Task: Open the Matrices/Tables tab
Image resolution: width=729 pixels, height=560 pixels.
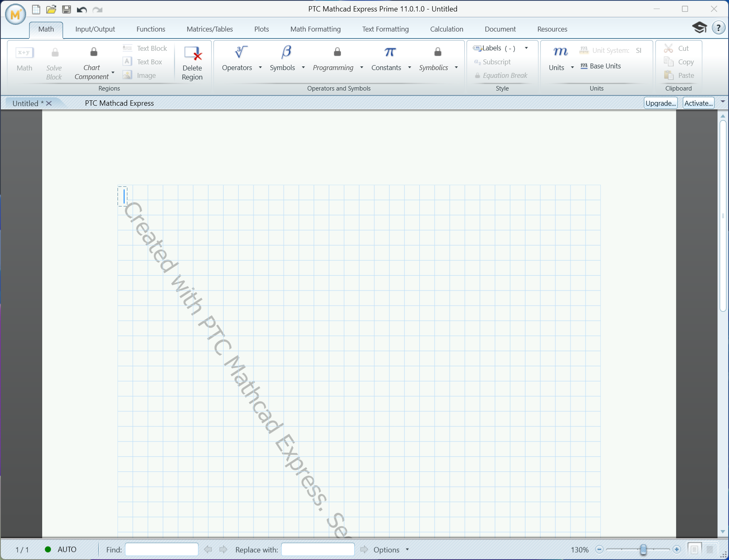Action: (x=209, y=29)
